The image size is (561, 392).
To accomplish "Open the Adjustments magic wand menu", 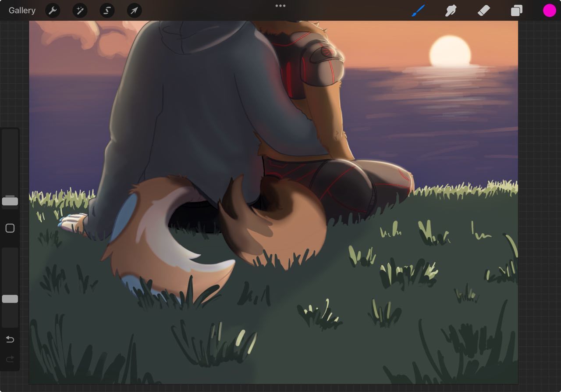I will [x=80, y=11].
